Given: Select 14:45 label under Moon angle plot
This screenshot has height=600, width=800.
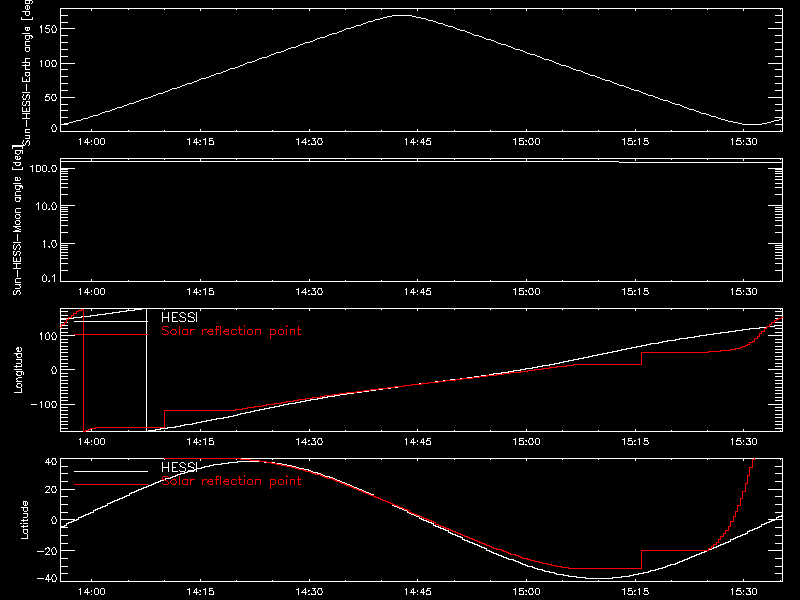Looking at the screenshot, I should (418, 292).
